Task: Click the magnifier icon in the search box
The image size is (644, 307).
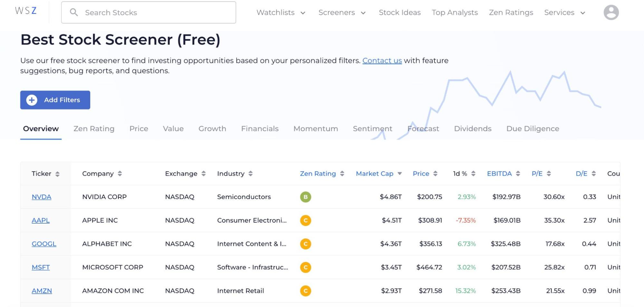Action: 74,12
